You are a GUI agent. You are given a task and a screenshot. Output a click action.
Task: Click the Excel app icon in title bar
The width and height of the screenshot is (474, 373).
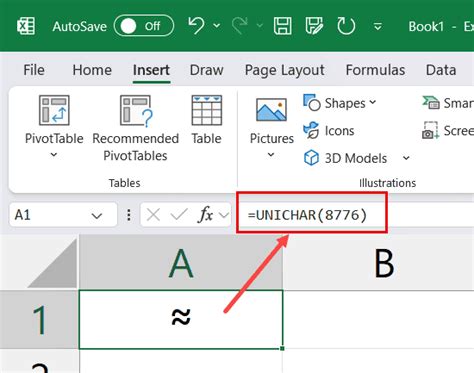26,26
